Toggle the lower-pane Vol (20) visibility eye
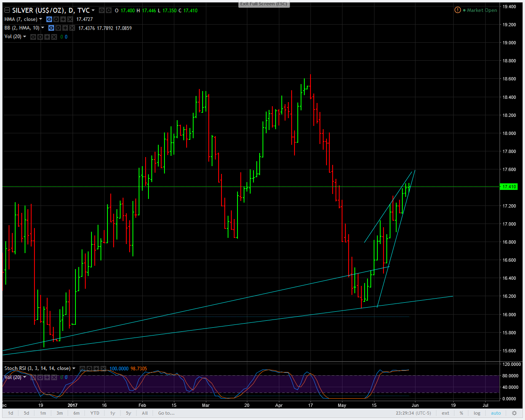525x420 pixels. click(33, 377)
